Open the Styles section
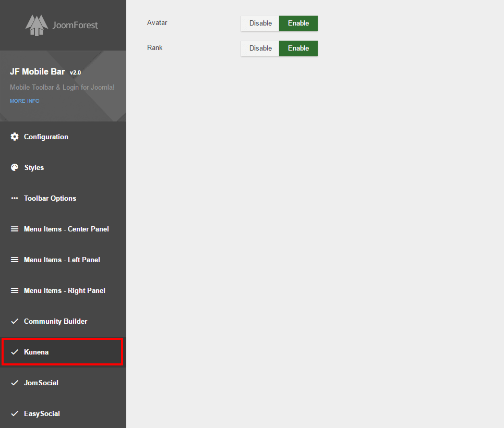The width and height of the screenshot is (504, 428). (x=63, y=168)
